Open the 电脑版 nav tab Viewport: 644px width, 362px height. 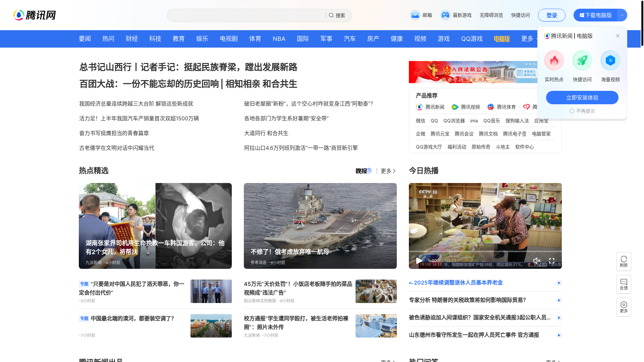coord(502,39)
